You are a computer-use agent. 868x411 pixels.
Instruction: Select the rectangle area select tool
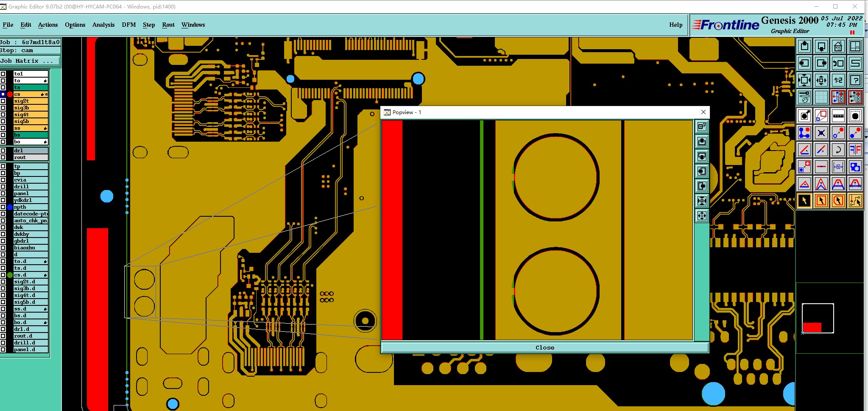click(821, 201)
